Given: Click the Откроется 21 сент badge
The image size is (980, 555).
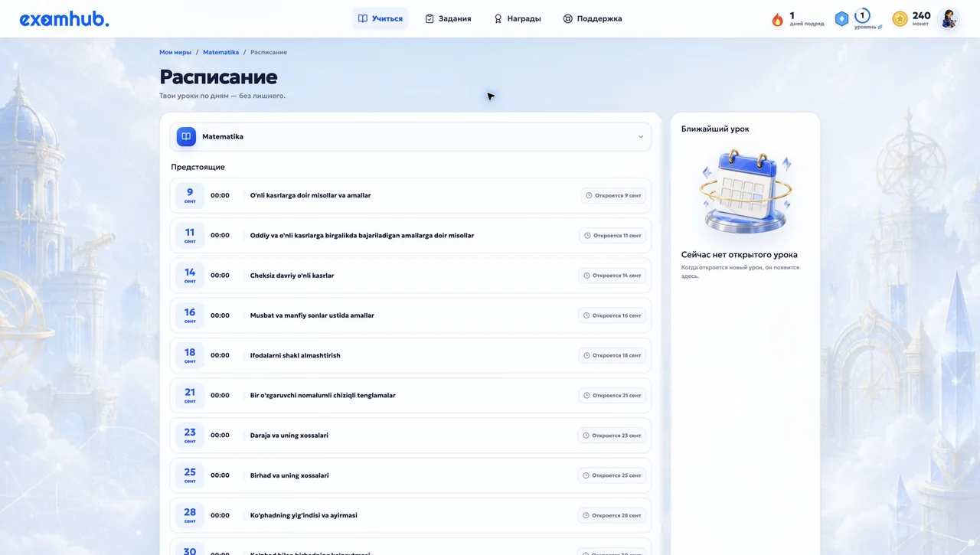Looking at the screenshot, I should (612, 395).
